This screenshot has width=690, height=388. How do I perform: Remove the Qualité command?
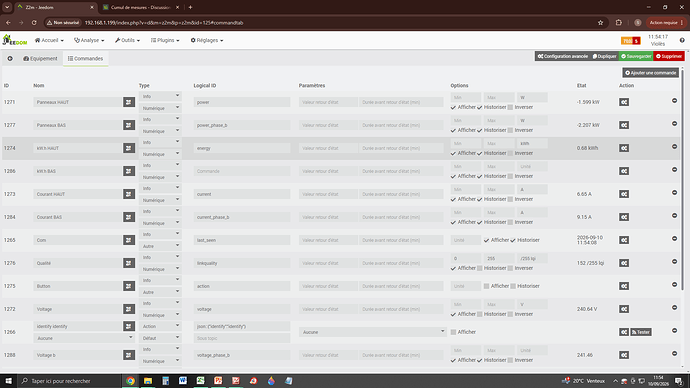point(674,262)
